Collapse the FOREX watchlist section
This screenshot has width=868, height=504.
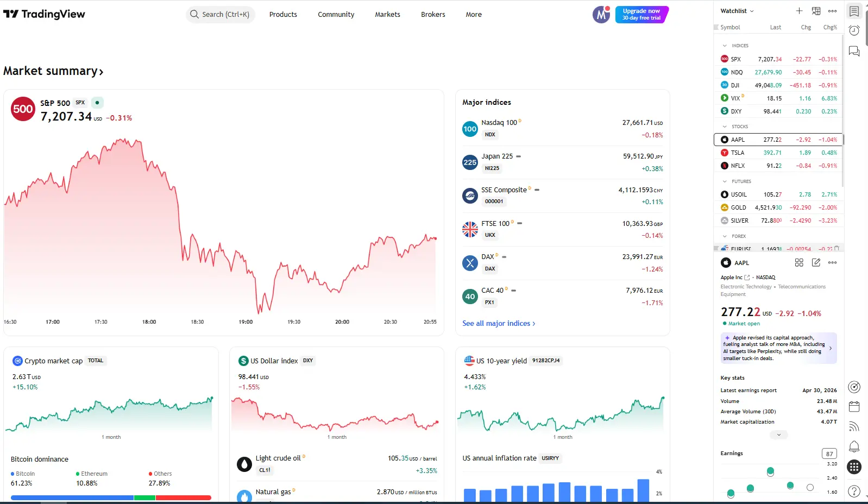click(x=725, y=236)
